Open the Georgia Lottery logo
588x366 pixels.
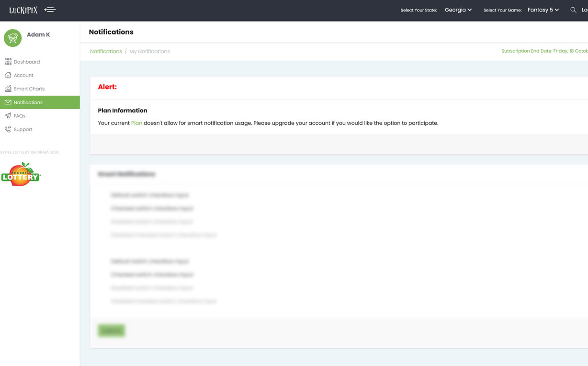click(21, 174)
